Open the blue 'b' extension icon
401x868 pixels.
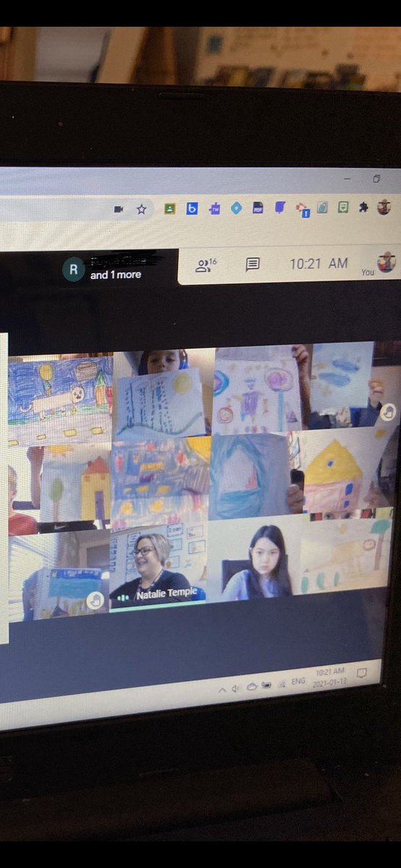pos(192,208)
